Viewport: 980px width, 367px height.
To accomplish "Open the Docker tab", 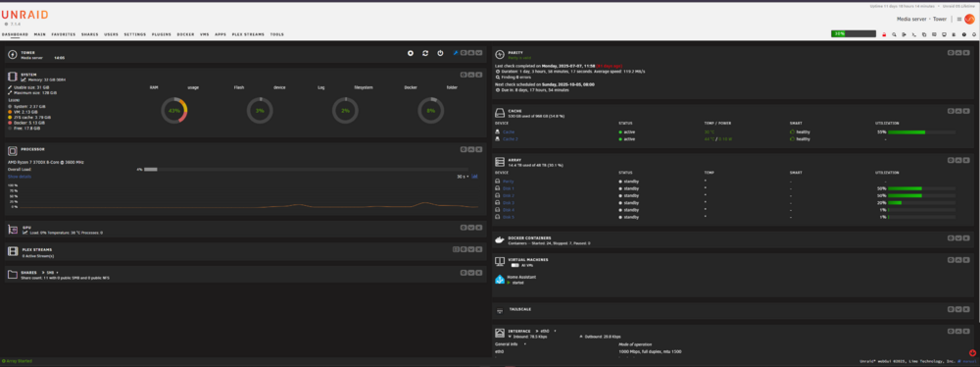I will point(185,34).
